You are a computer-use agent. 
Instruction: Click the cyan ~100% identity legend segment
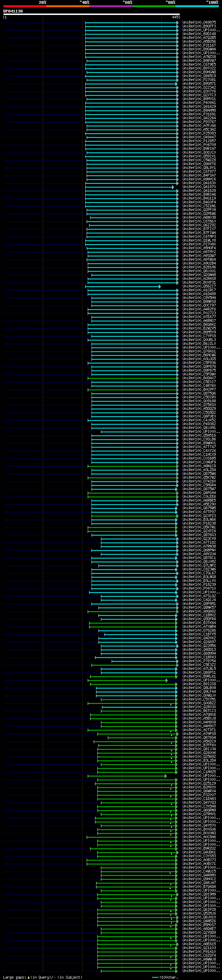pyautogui.click(x=197, y=6)
